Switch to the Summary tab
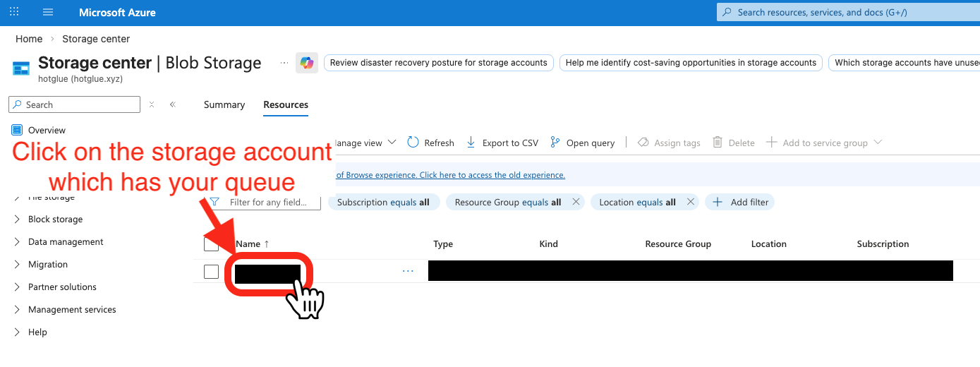Screen dimensions: 980x367 click(224, 104)
